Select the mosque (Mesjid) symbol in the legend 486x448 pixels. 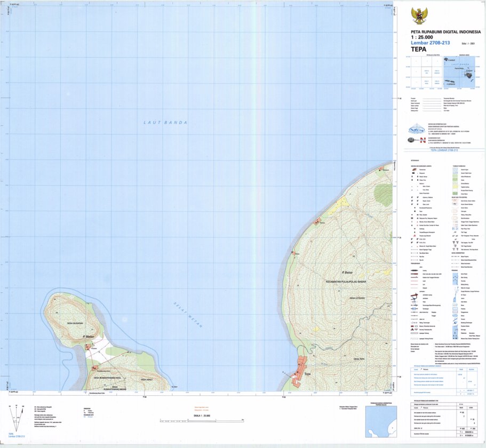click(412, 176)
